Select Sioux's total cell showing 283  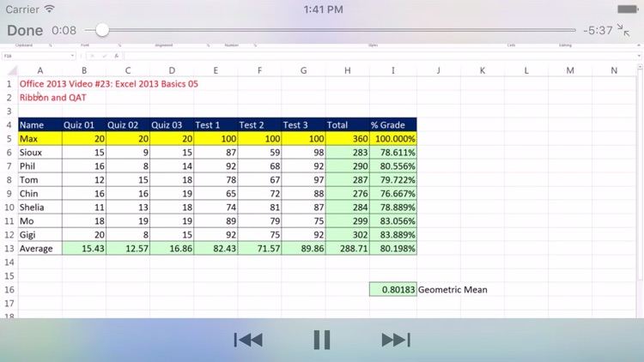[348, 153]
